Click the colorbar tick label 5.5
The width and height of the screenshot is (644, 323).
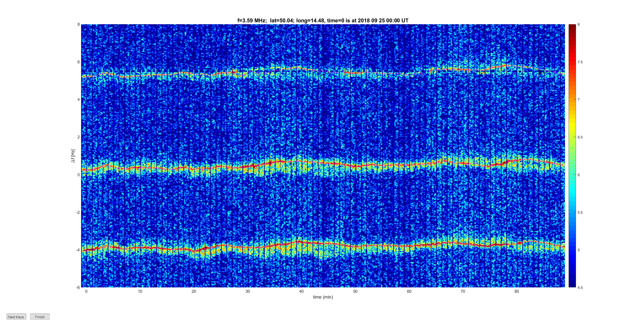580,212
